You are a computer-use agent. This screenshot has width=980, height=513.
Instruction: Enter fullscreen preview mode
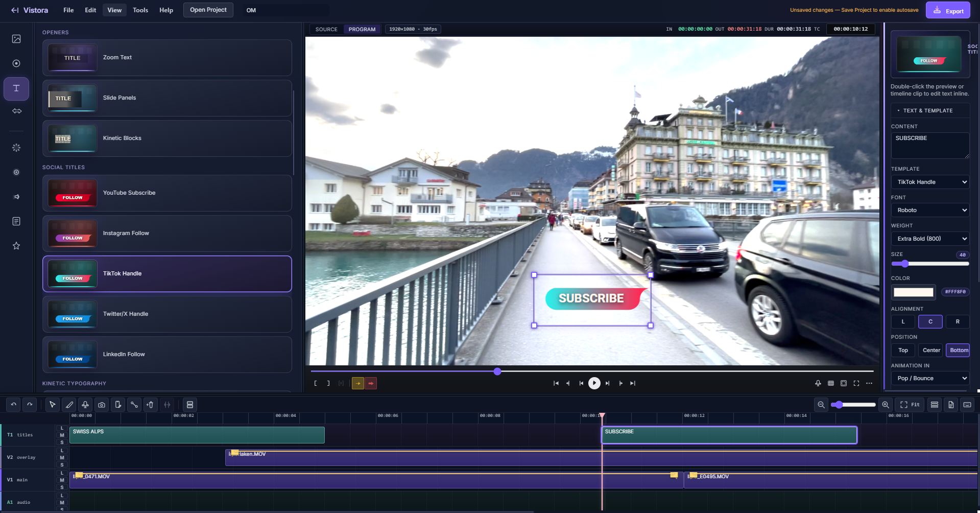pos(856,383)
